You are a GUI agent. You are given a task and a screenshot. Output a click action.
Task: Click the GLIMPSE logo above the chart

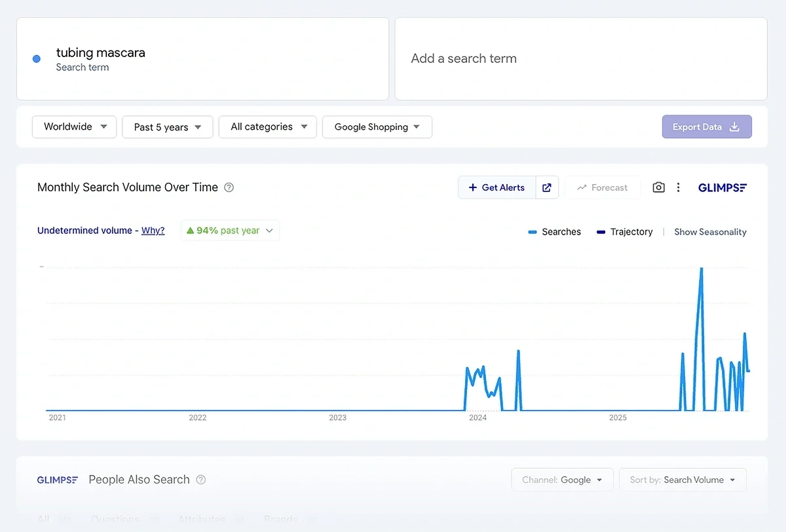point(722,187)
